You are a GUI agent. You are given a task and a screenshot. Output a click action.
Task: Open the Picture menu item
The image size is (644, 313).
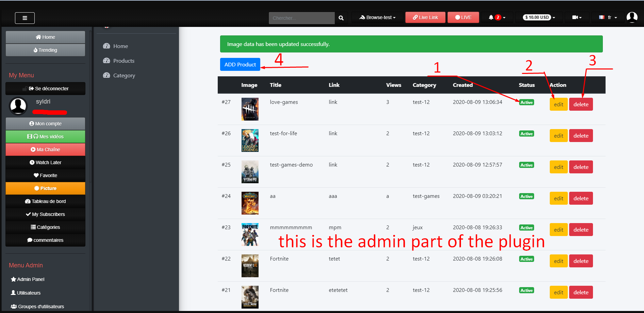pyautogui.click(x=45, y=188)
